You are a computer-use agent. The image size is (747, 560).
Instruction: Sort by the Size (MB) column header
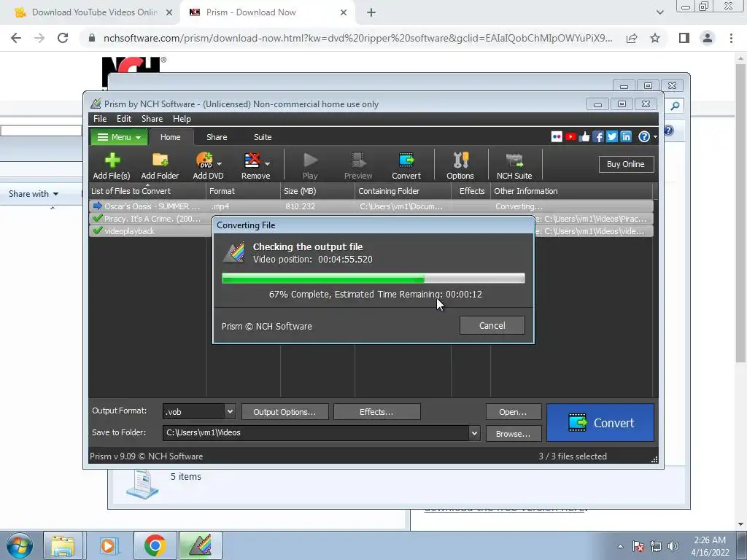pos(317,191)
